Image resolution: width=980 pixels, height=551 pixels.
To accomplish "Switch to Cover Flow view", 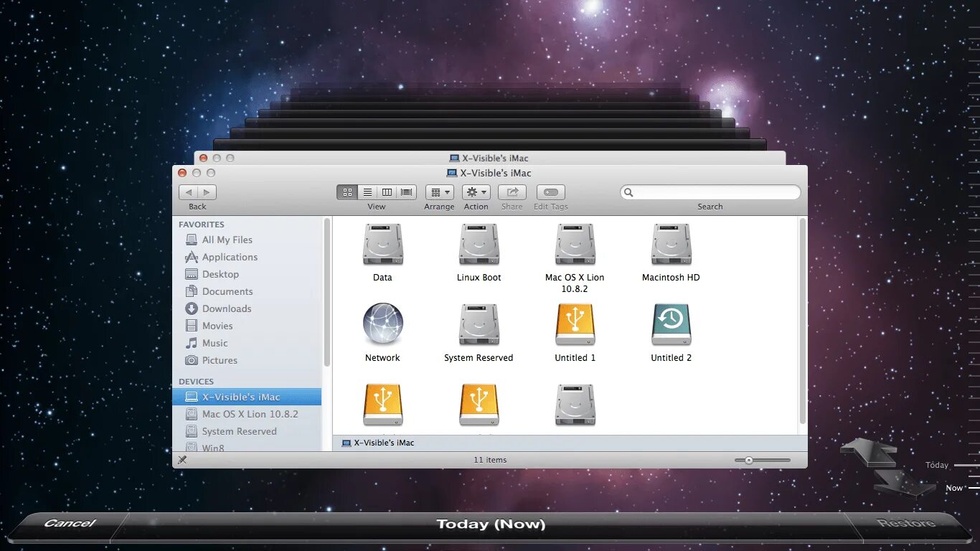I will point(407,192).
